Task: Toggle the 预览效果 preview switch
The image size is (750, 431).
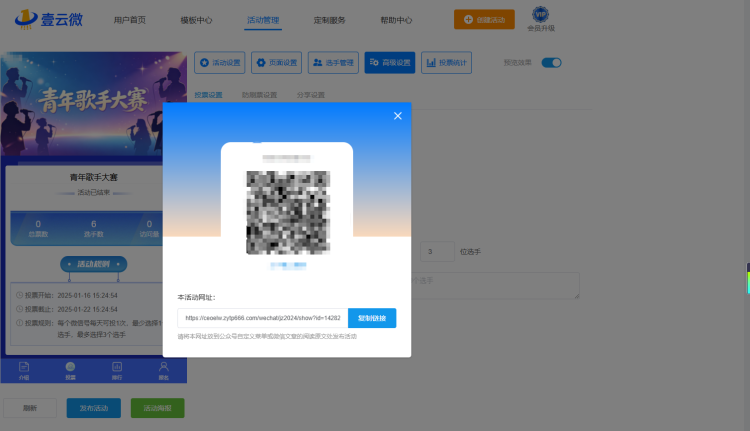Action: (x=551, y=63)
